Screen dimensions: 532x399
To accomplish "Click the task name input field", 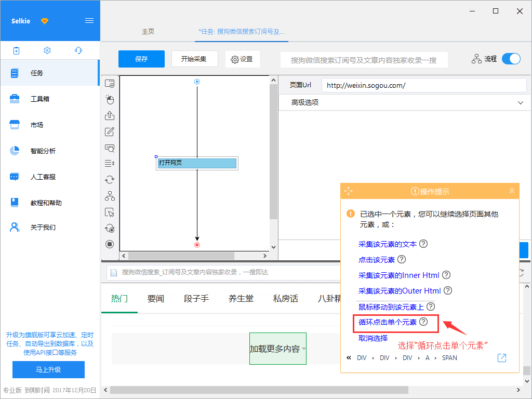I will tap(364, 60).
